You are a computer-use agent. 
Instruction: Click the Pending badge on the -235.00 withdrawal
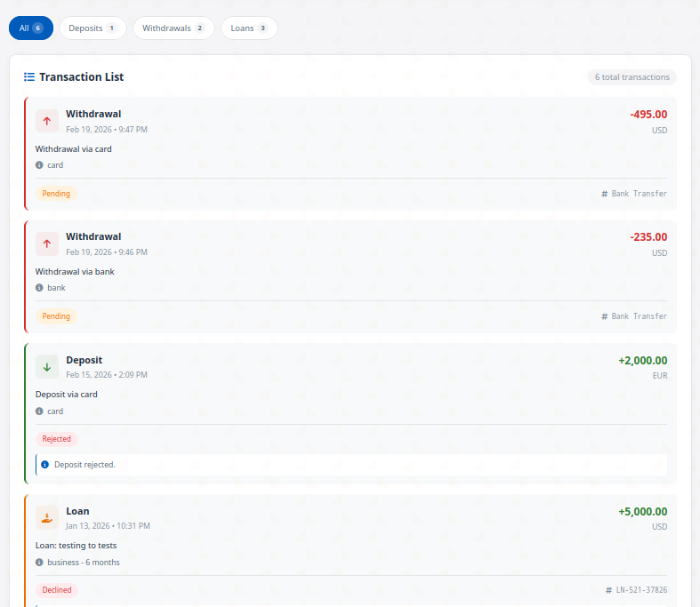(x=56, y=316)
